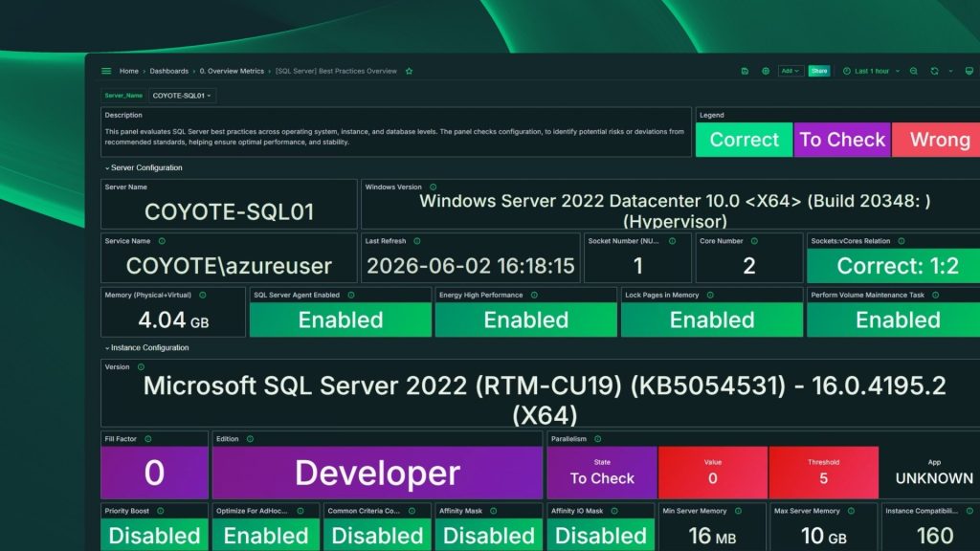Click the Fill Factor 0 value
The image size is (980, 551).
(x=154, y=473)
